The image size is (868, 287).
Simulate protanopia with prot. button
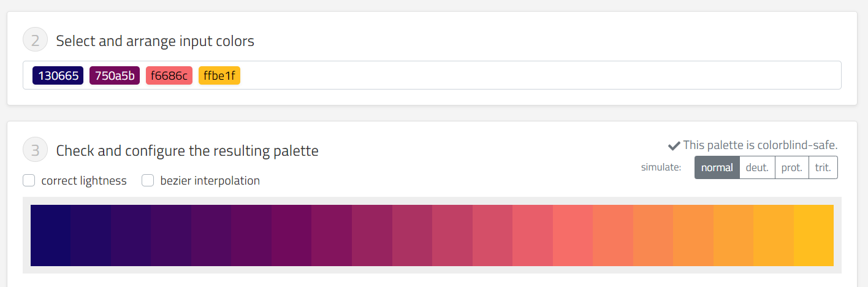[791, 167]
